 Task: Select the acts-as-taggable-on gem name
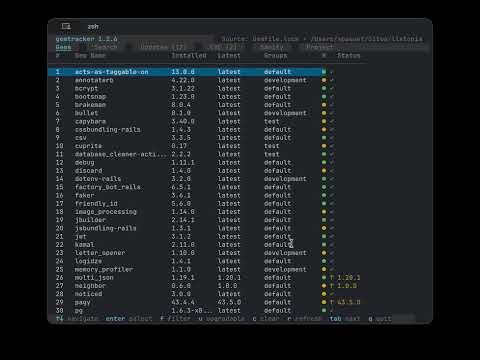point(111,72)
